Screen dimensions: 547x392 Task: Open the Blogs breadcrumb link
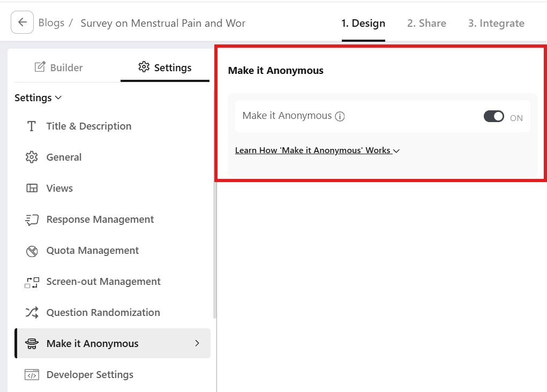pos(51,23)
